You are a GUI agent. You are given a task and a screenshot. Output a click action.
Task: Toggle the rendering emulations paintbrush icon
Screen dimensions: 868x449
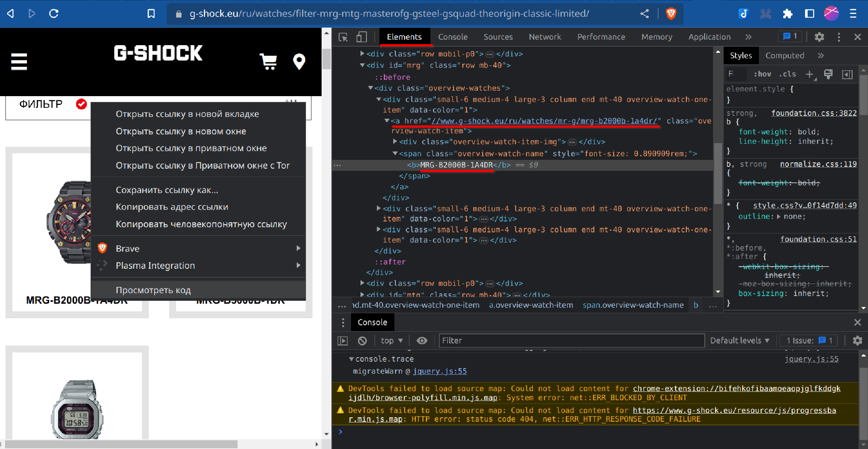click(x=828, y=74)
